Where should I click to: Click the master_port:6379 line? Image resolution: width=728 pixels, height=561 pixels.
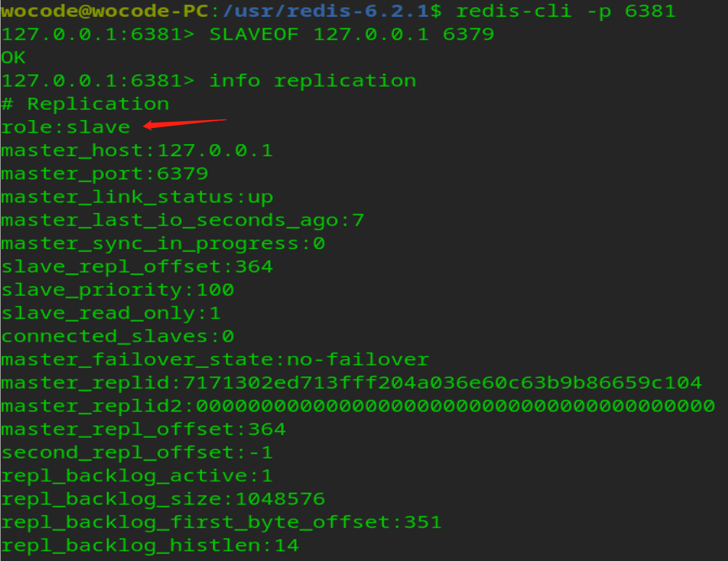coord(104,174)
